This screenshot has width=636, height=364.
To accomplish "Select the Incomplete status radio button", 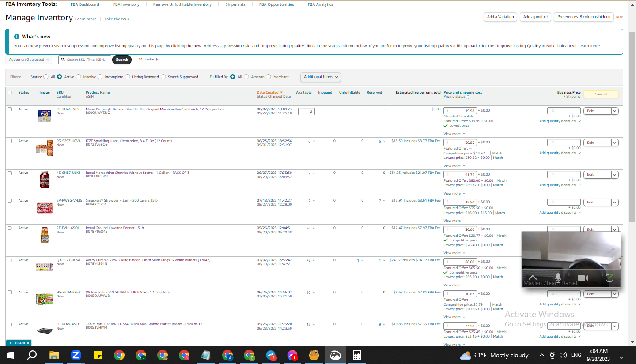I will pyautogui.click(x=100, y=77).
